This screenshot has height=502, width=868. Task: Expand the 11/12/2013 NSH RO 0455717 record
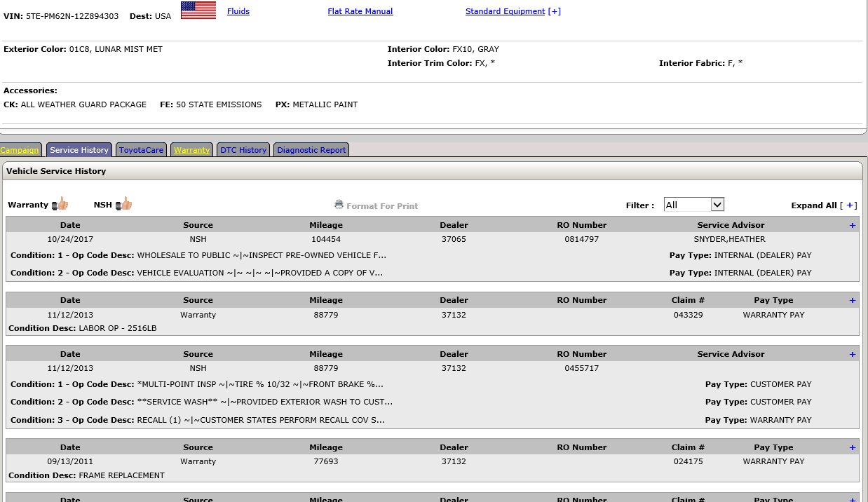[853, 354]
